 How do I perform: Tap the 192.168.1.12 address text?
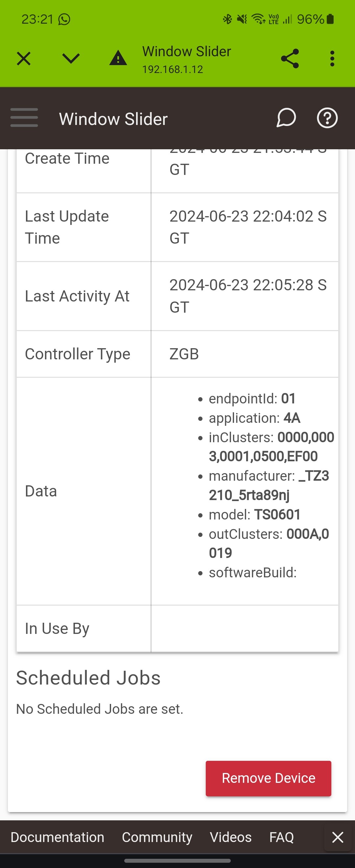173,69
